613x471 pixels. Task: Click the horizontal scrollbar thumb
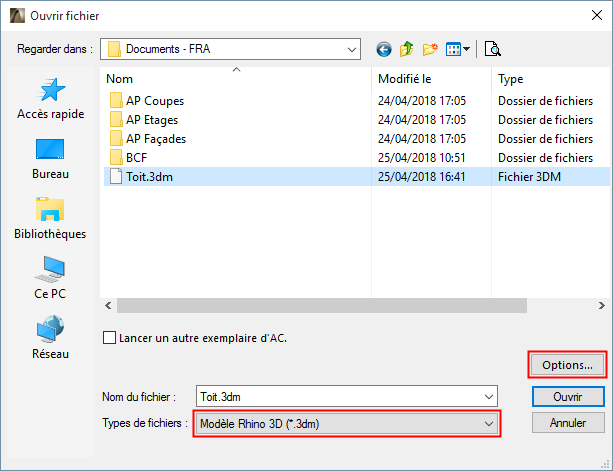[322, 305]
